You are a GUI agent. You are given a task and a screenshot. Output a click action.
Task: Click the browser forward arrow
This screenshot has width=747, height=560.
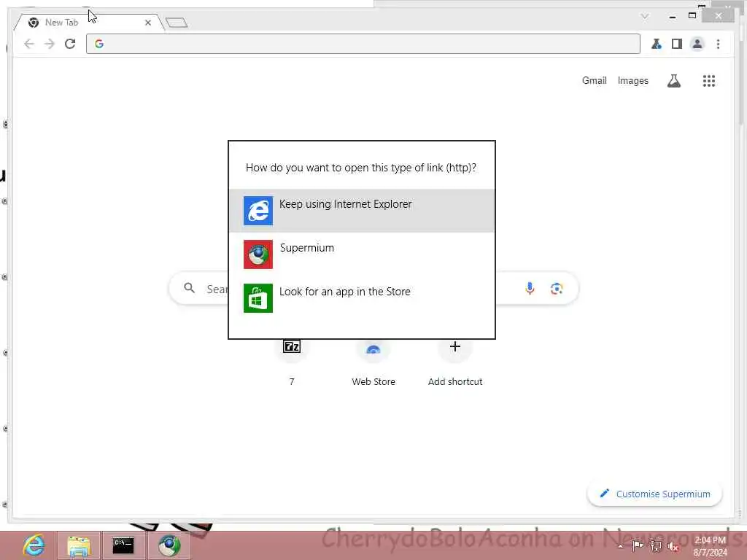[50, 44]
